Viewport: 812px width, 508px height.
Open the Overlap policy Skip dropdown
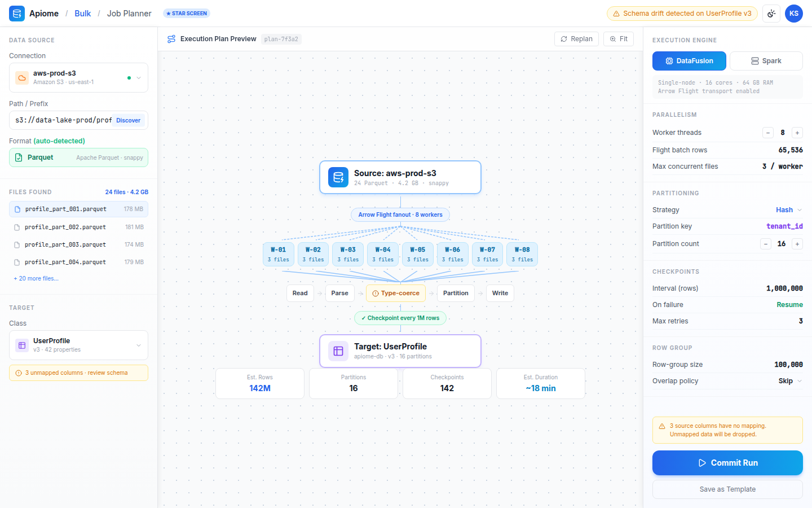click(x=790, y=381)
